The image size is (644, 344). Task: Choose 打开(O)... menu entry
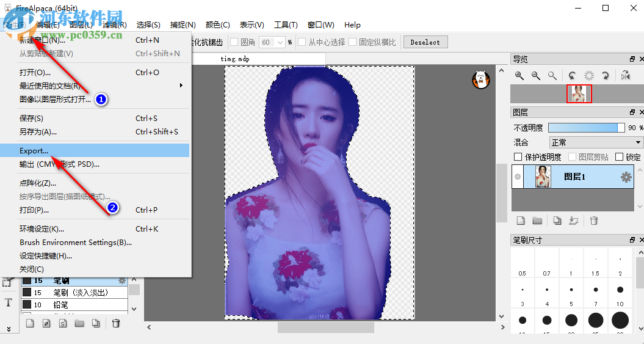pos(95,72)
